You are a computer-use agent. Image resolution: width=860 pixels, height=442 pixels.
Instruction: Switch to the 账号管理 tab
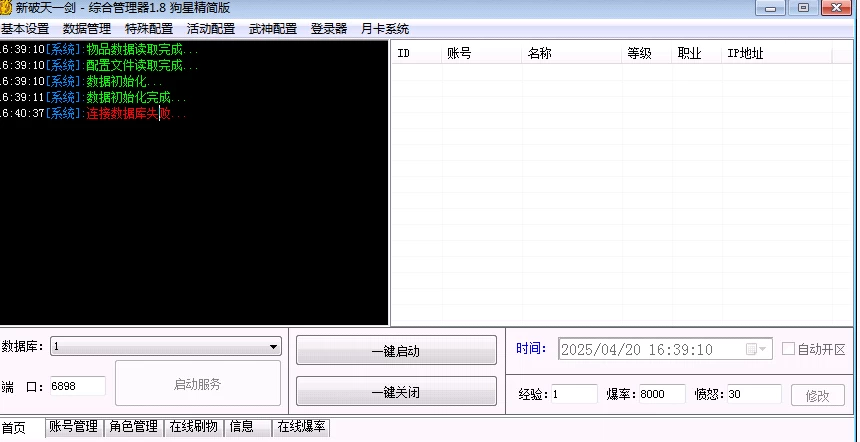coord(73,427)
